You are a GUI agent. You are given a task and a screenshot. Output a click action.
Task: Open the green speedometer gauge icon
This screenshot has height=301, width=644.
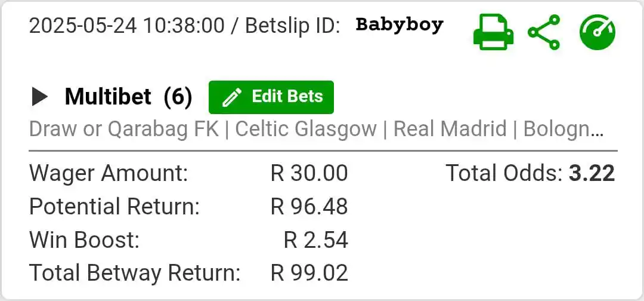click(x=597, y=32)
